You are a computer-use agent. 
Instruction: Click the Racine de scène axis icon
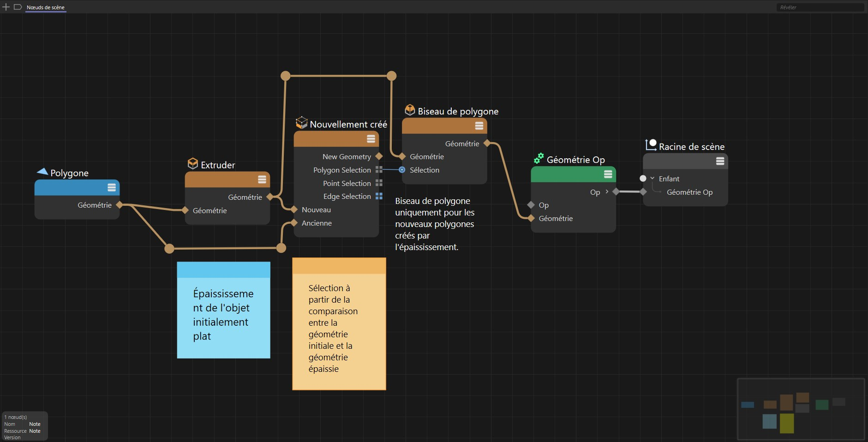coord(651,145)
